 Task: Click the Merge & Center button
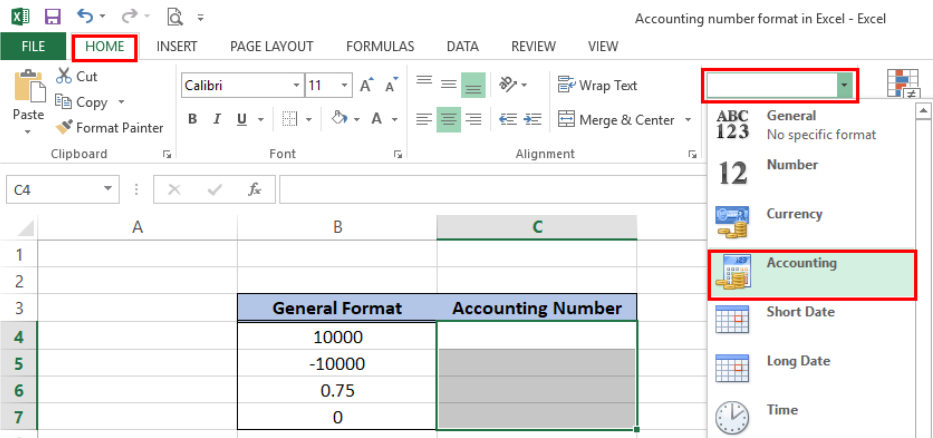(x=616, y=120)
